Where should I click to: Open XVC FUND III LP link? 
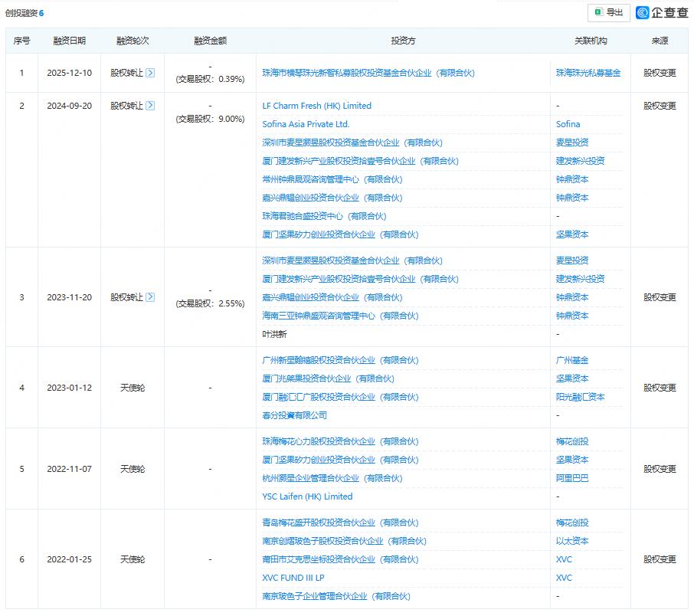click(x=293, y=578)
